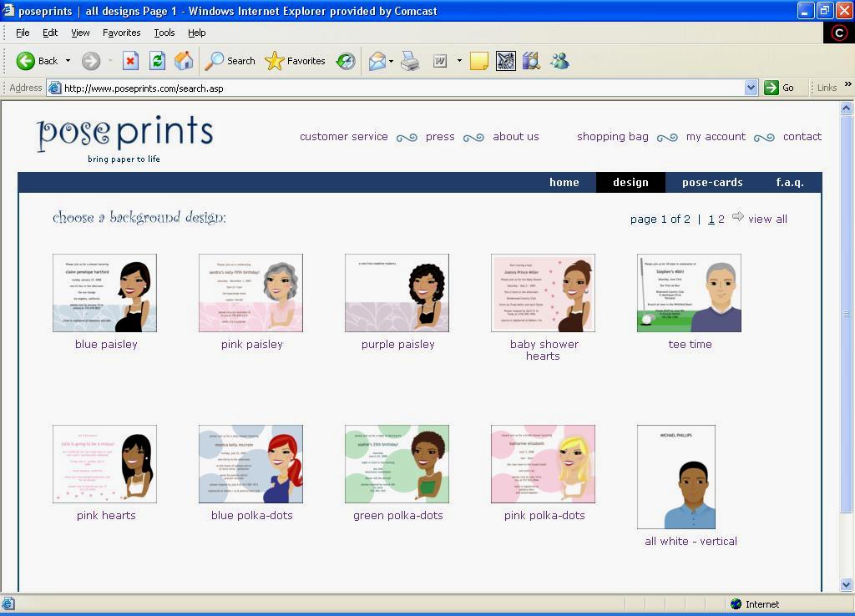Screen dimensions: 855x616
Task: Click the Go button
Action: click(x=779, y=88)
